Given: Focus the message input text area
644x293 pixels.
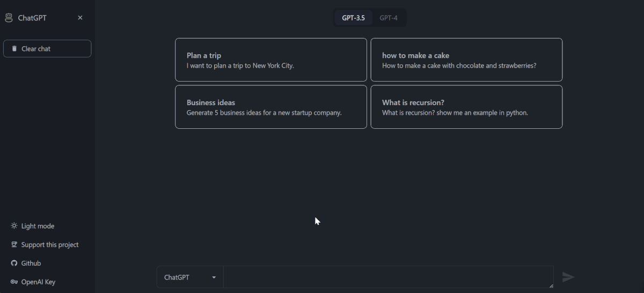Looking at the screenshot, I should click(x=389, y=277).
